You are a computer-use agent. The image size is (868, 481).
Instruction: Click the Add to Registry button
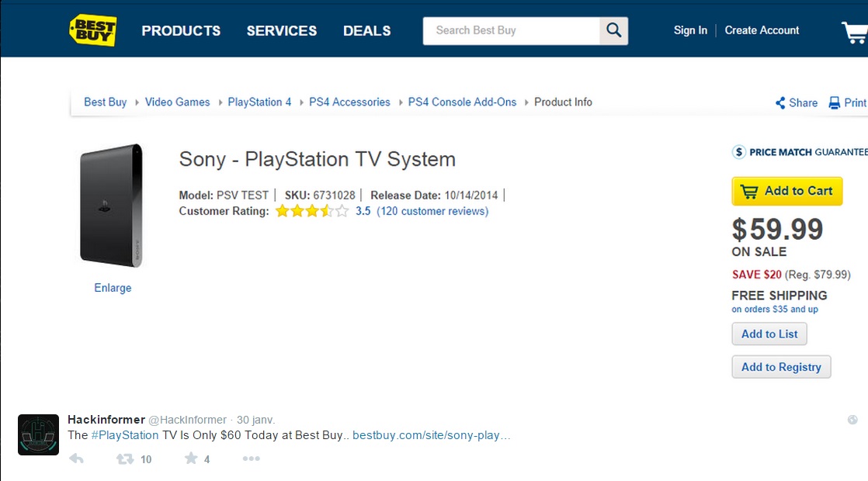point(781,367)
